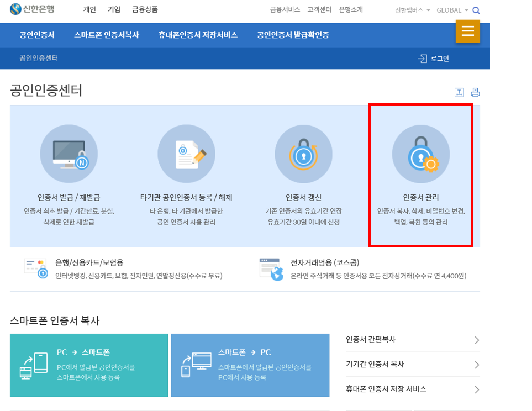Viewport: 532px width, 411px height.
Task: Open the GLOBAL language dropdown
Action: pos(451,10)
